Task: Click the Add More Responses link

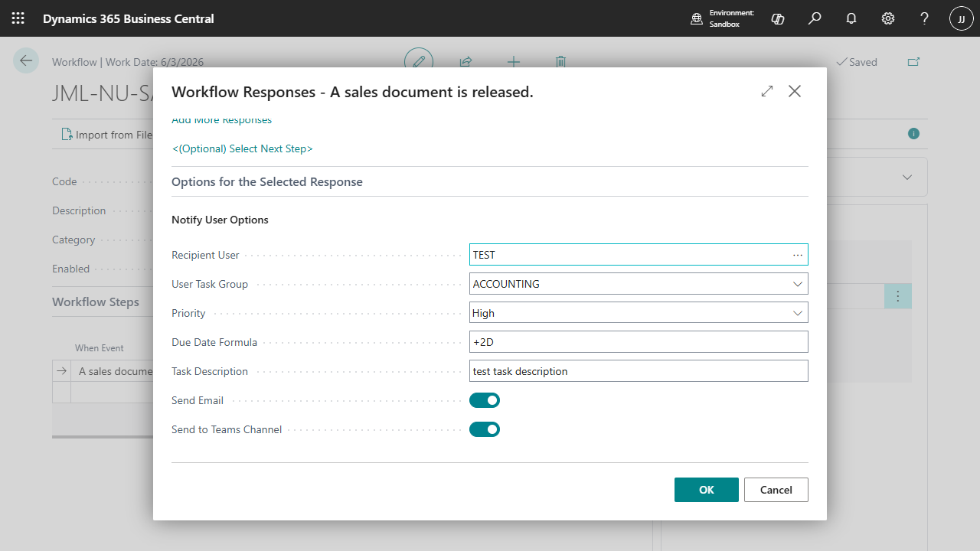Action: [x=221, y=119]
